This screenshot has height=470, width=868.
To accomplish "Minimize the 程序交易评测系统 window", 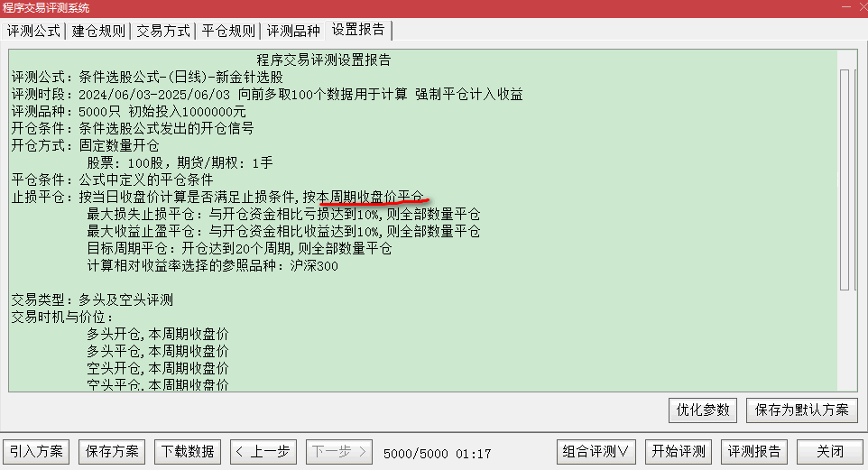I will pyautogui.click(x=846, y=7).
